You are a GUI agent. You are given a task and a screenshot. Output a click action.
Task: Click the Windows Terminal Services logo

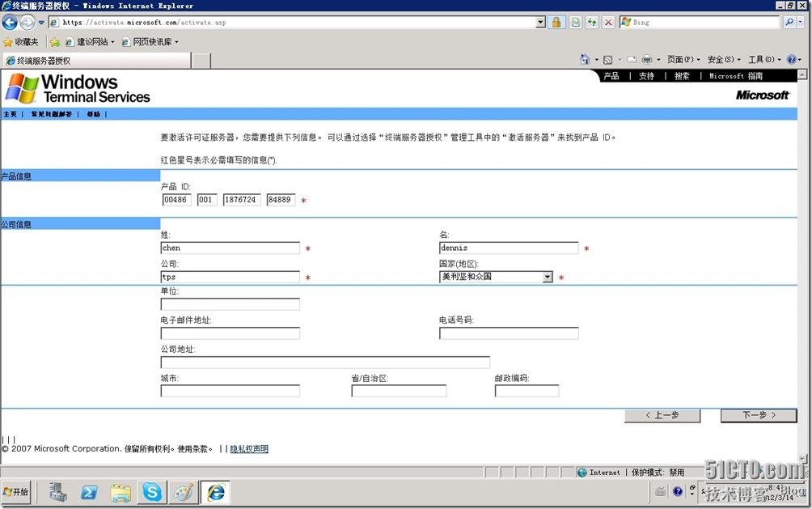[x=78, y=89]
